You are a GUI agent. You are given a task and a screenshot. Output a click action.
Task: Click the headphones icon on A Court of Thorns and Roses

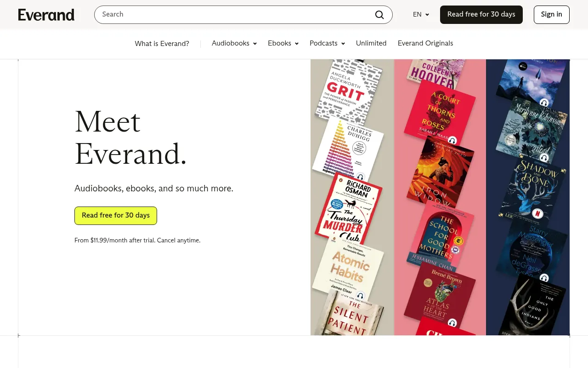tap(452, 141)
